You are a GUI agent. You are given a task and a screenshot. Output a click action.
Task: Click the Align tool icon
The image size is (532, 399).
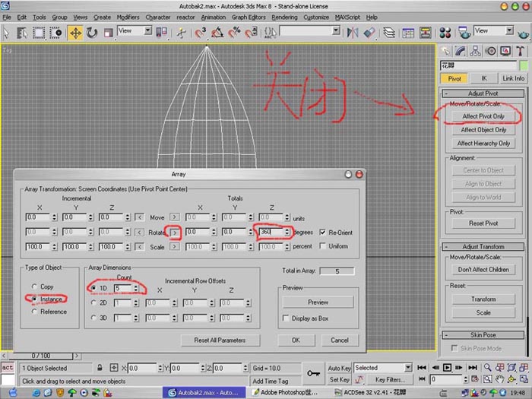[369, 33]
